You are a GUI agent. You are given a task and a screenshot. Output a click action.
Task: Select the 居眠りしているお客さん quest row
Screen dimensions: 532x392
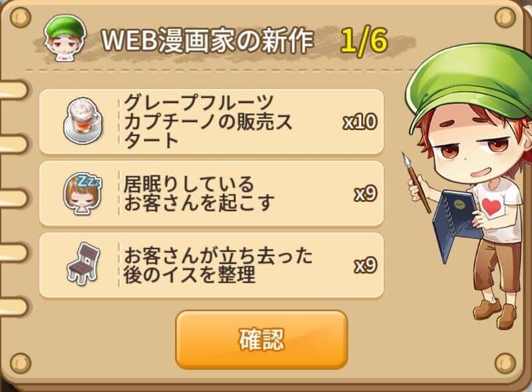click(211, 193)
